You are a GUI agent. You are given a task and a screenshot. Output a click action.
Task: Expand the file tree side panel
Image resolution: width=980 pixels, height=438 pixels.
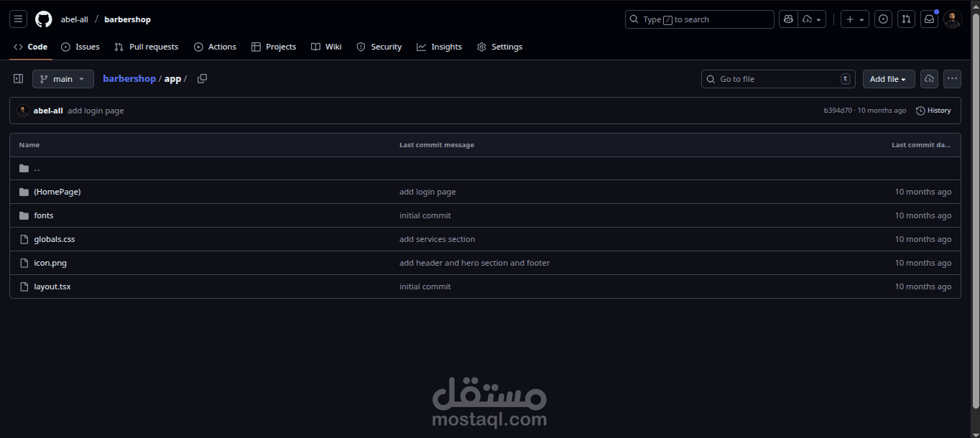(19, 79)
